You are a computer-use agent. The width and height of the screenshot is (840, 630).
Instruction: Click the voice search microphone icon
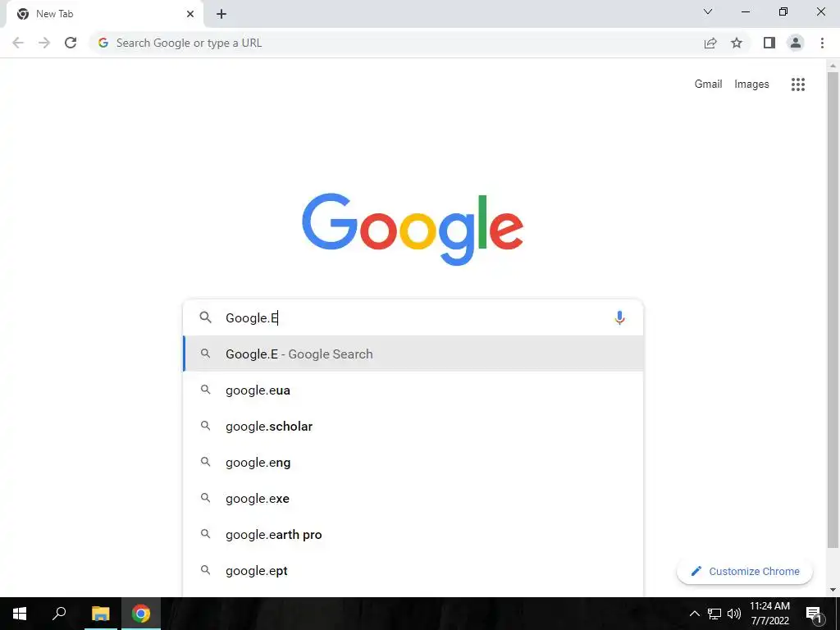tap(619, 318)
